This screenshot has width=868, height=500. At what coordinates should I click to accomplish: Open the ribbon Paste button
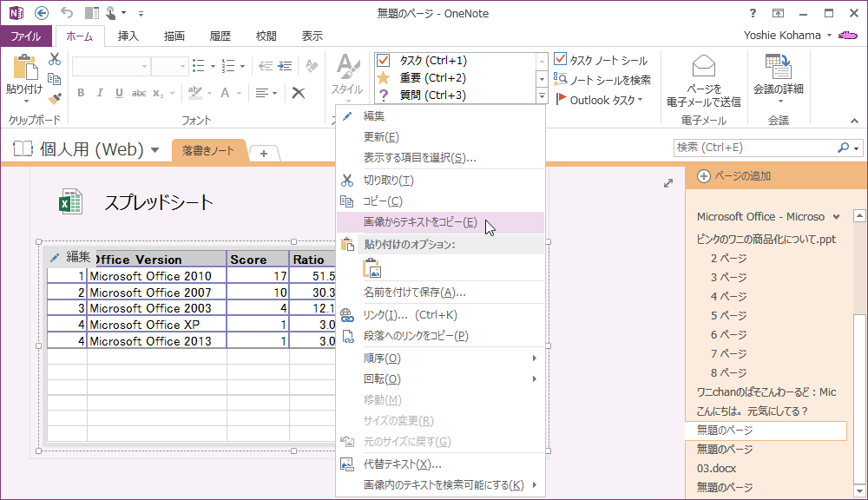[x=24, y=79]
